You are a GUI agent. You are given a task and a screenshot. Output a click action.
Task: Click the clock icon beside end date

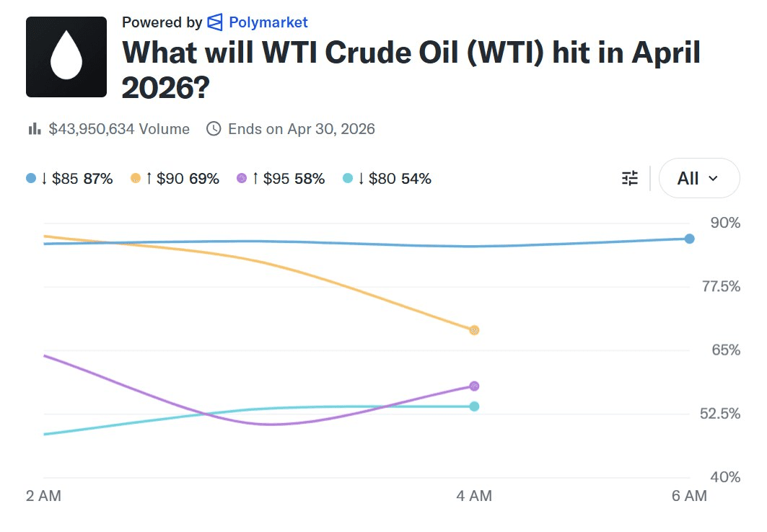pos(214,129)
